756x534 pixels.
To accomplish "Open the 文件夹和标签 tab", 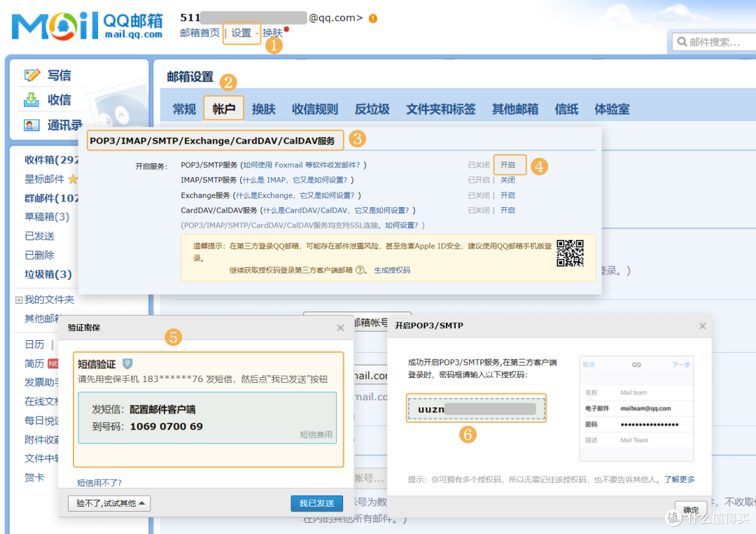I will tap(441, 109).
